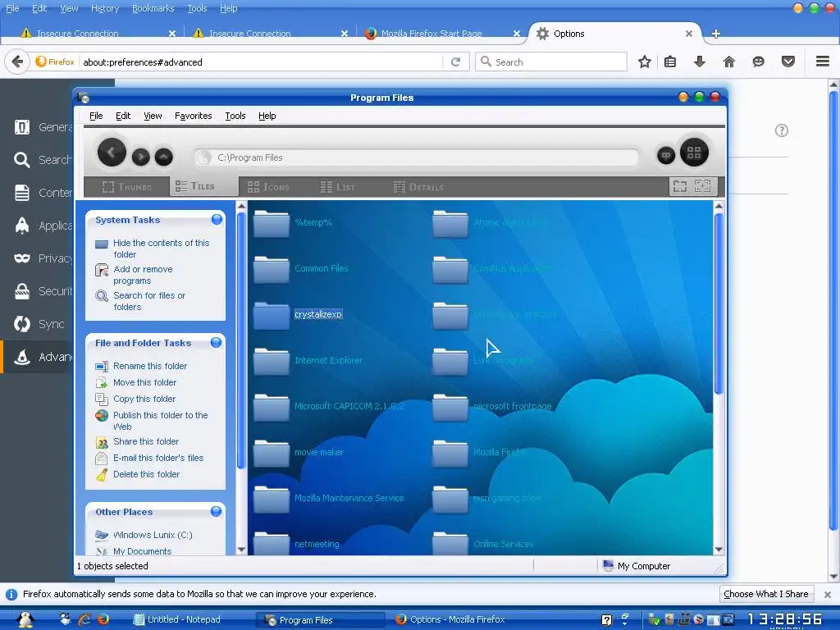Select the Internet Explorer folder icon
840x630 pixels.
272,361
